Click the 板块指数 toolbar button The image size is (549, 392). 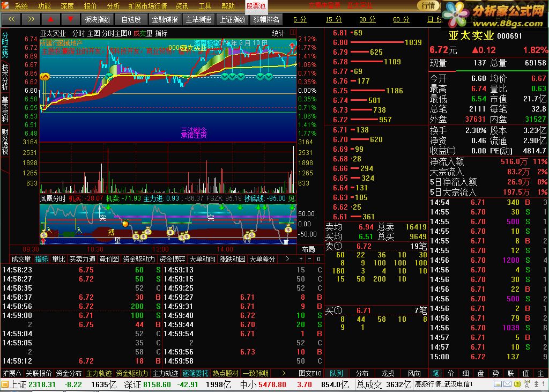tap(98, 19)
